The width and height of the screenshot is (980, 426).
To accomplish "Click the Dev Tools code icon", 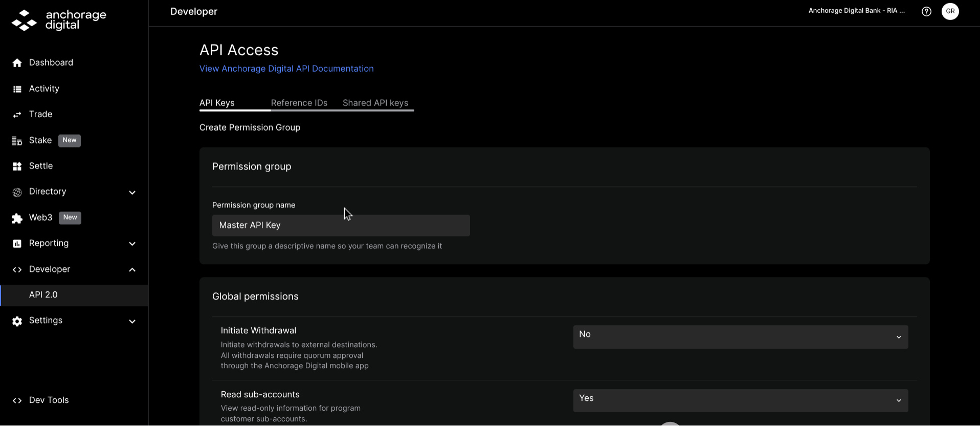I will [x=17, y=400].
